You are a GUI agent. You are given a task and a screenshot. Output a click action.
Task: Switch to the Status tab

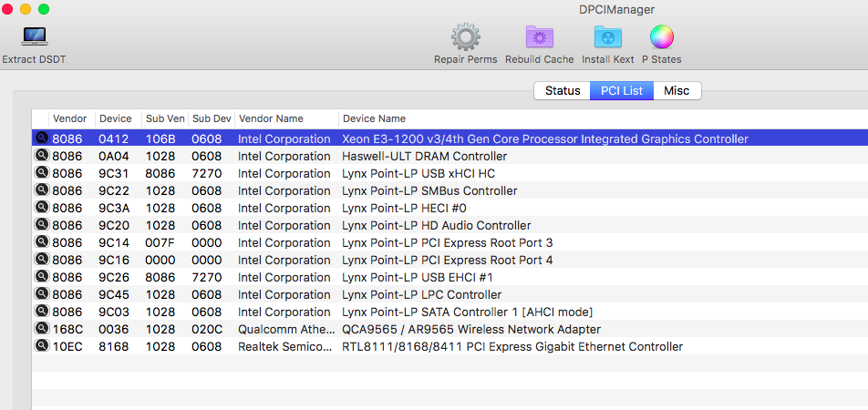563,91
